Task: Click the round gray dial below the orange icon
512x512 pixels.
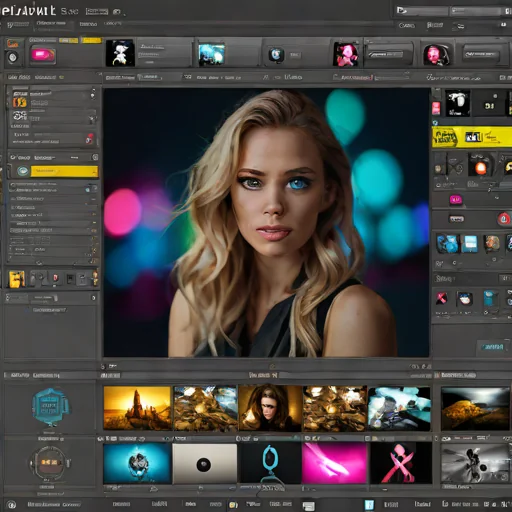Action: click(13, 57)
